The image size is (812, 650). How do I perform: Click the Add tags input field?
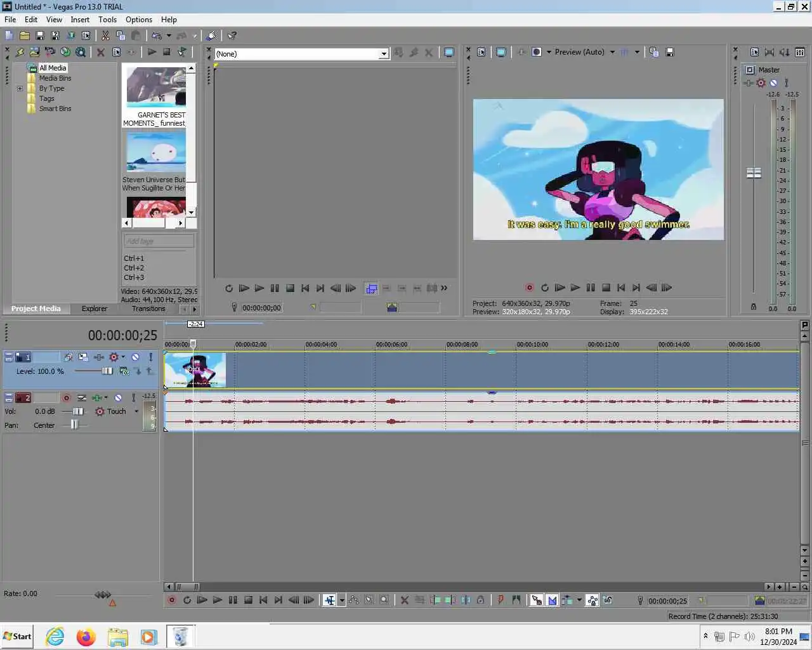(159, 241)
